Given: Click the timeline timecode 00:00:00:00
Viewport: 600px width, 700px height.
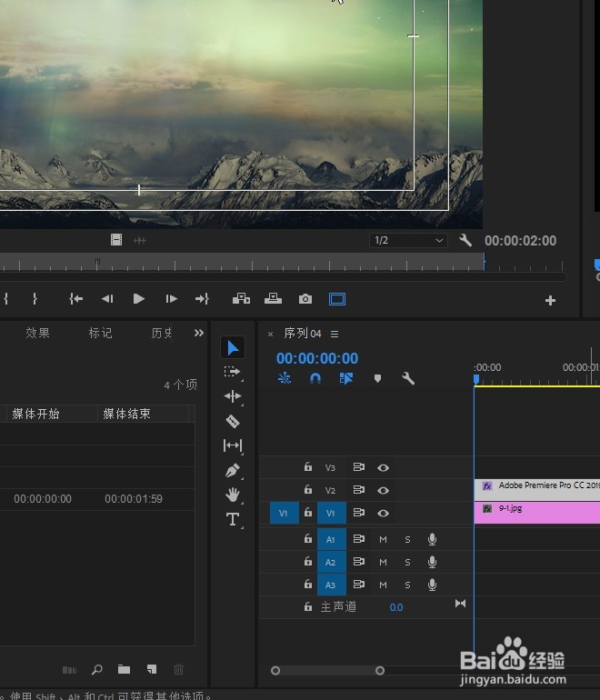Looking at the screenshot, I should click(317, 358).
